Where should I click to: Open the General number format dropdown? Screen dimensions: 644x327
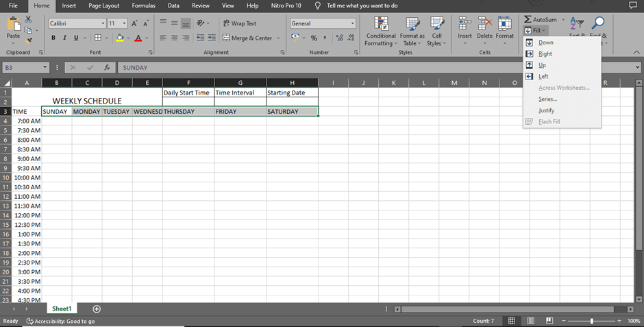(x=352, y=23)
